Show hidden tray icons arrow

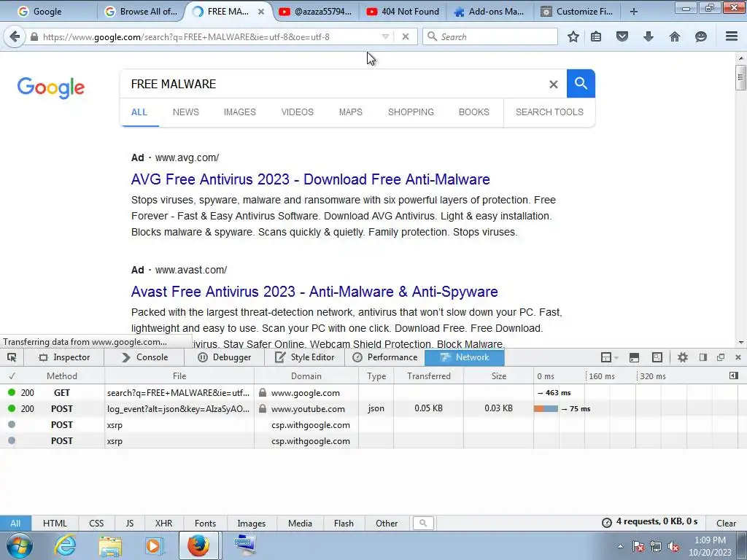(x=620, y=546)
